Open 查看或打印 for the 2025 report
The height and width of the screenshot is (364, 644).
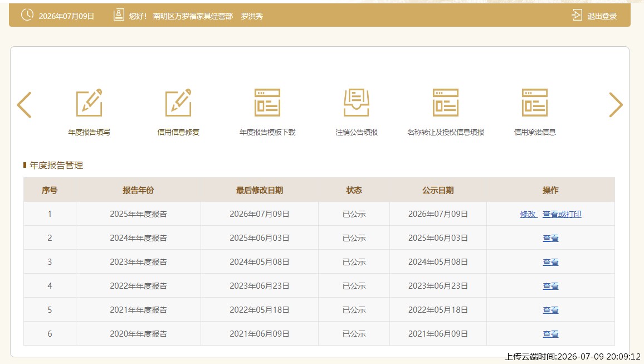pos(562,214)
